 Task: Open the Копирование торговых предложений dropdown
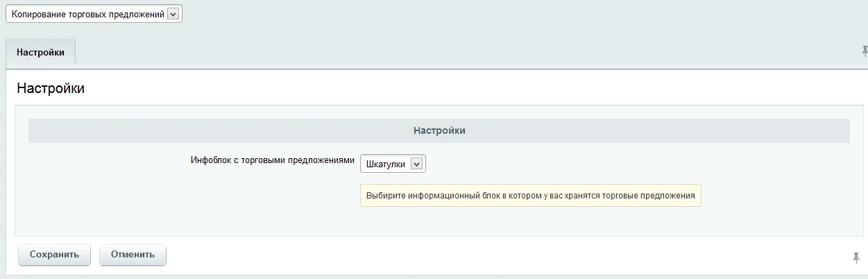point(93,15)
